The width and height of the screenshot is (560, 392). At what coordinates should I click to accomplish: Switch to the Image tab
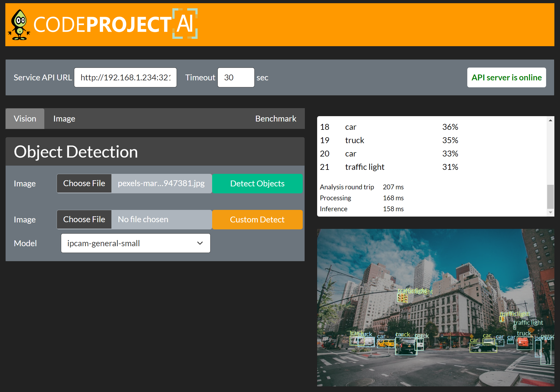coord(64,119)
